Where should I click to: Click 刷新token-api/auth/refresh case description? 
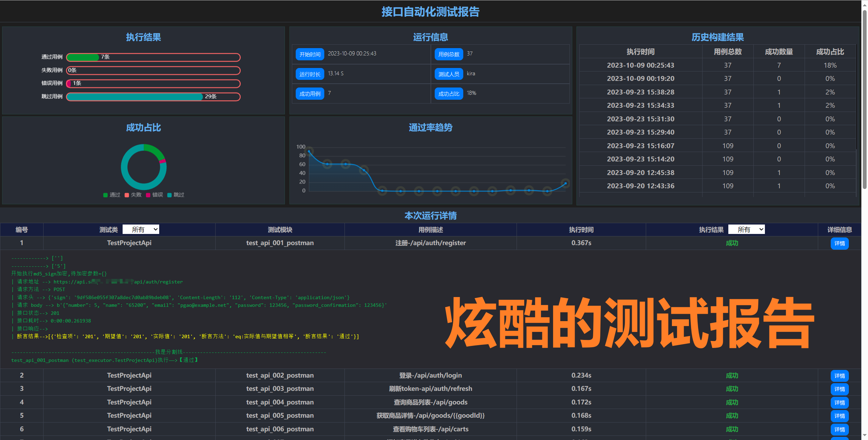click(431, 389)
